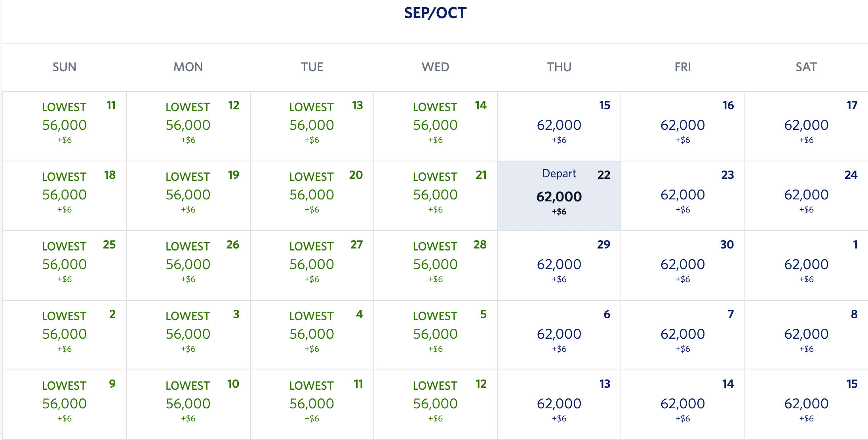The image size is (868, 440).
Task: Click the THU column header
Action: pos(559,67)
